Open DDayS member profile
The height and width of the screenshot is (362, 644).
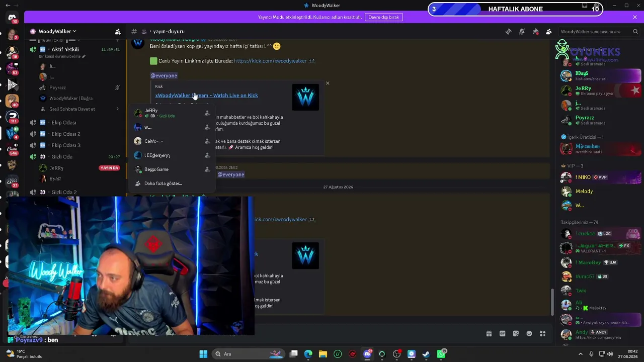tap(601, 75)
